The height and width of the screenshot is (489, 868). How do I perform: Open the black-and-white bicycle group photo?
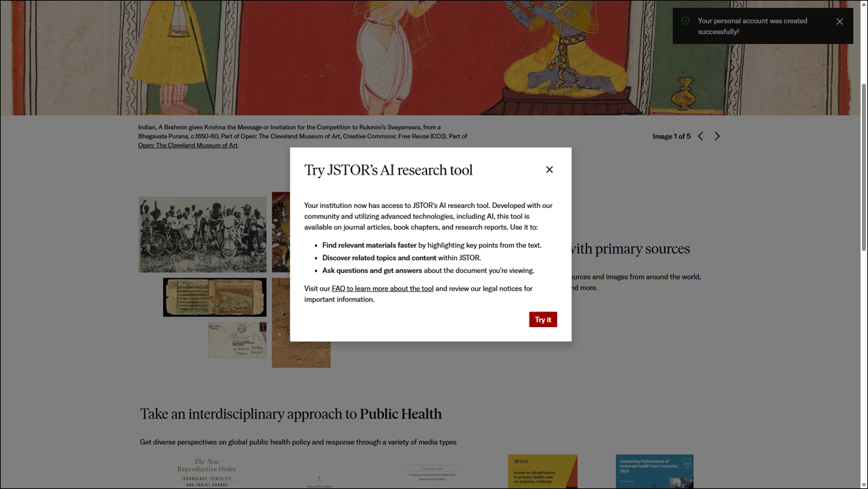[202, 234]
